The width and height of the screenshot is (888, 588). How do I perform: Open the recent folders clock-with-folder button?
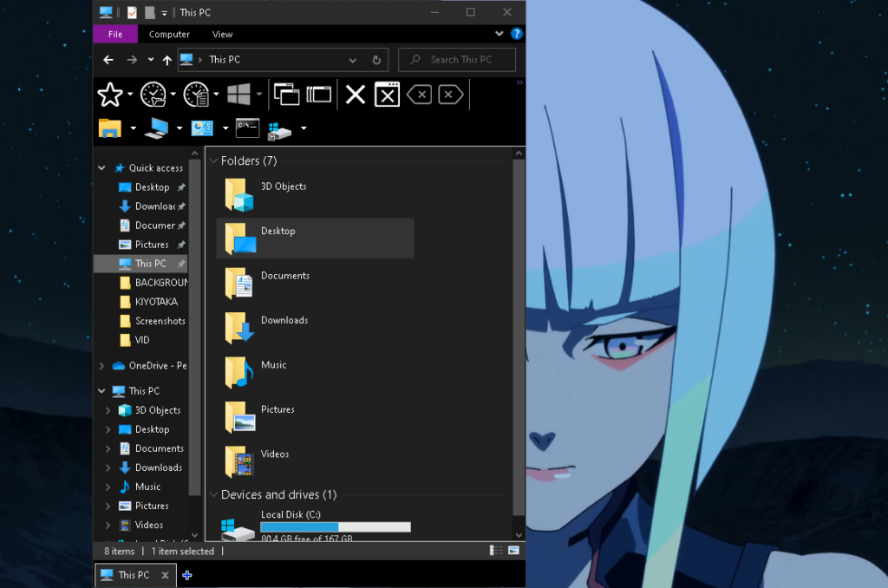[x=153, y=95]
